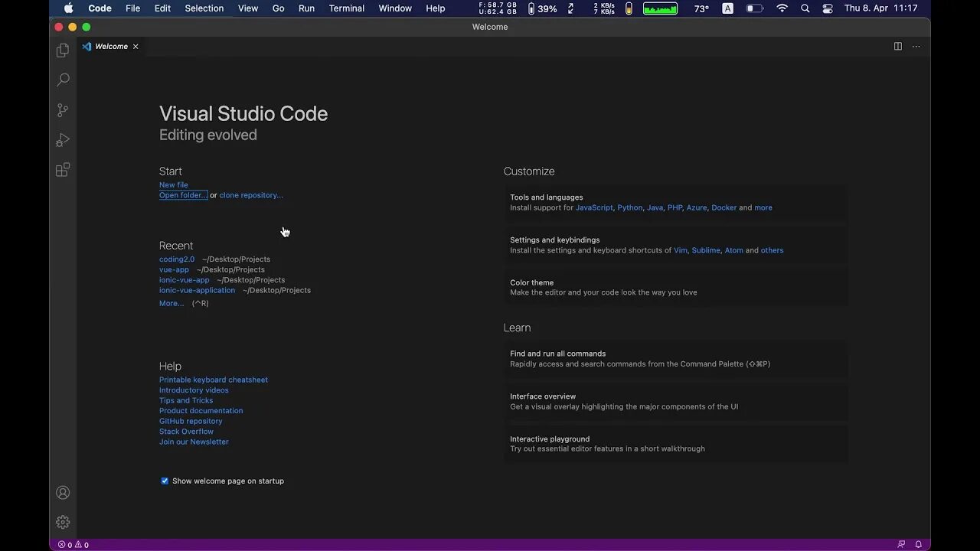Install Docker support link
This screenshot has height=551, width=980.
724,207
